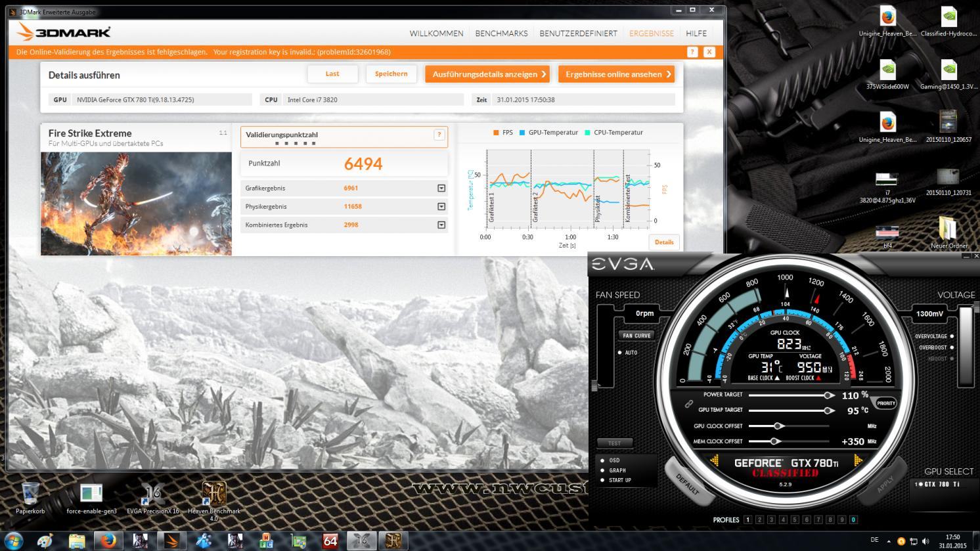Open the BENCHMARKS tab
The width and height of the screenshot is (980, 551).
501,33
